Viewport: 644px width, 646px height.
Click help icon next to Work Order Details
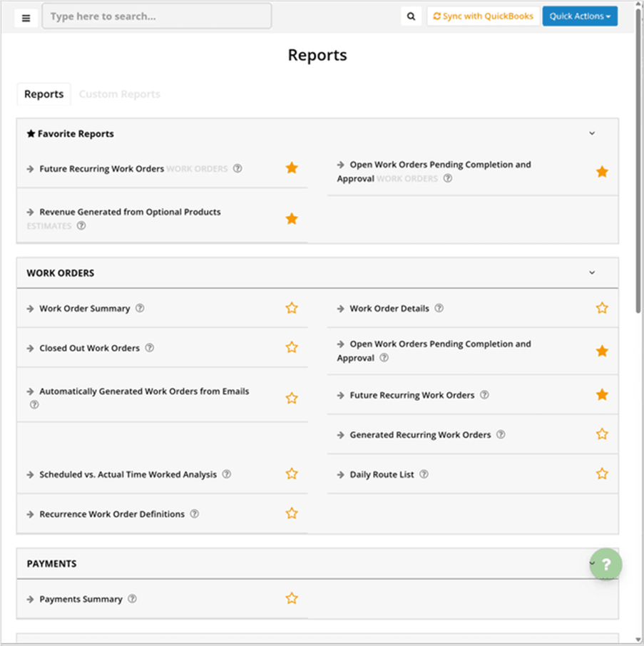[x=439, y=309]
